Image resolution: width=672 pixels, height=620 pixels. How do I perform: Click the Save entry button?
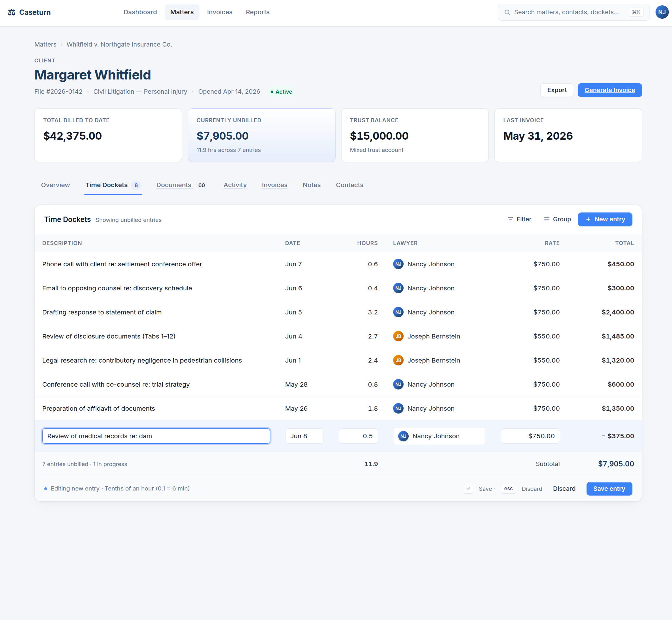coord(609,489)
